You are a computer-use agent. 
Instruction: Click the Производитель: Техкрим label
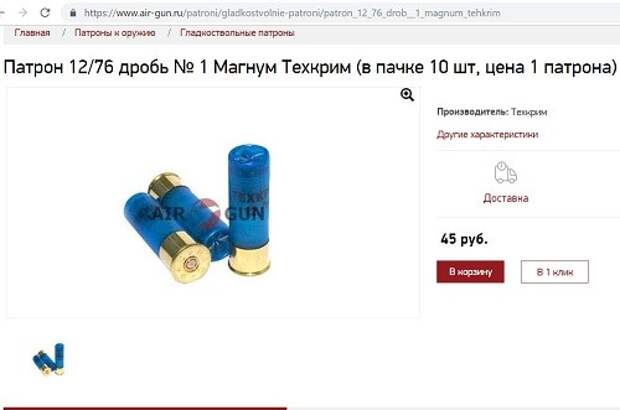click(x=492, y=112)
